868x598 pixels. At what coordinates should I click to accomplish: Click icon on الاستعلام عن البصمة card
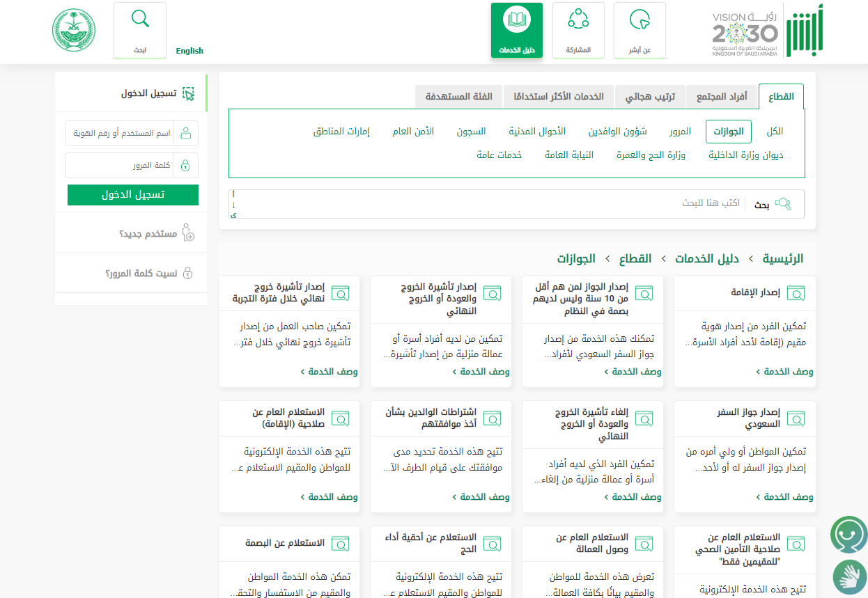(x=341, y=544)
